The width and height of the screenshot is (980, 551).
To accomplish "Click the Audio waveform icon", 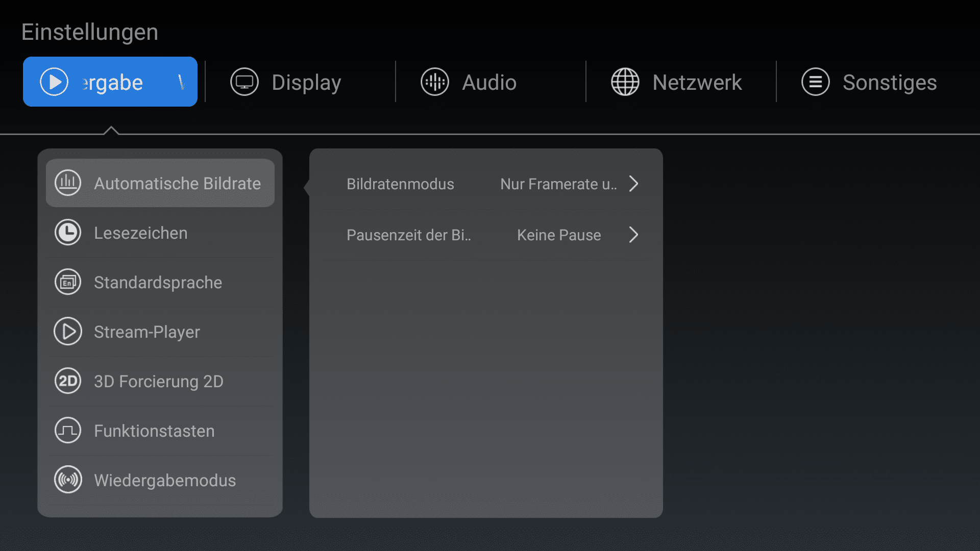I will click(435, 82).
